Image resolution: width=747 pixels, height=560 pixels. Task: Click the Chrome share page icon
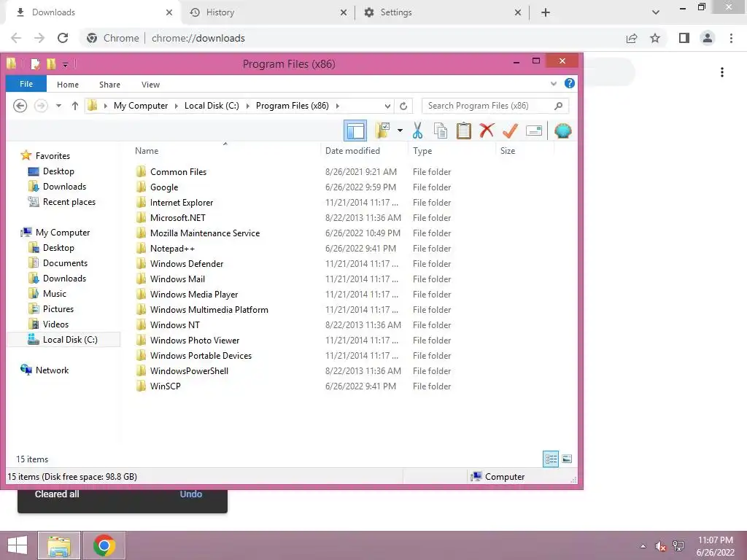(632, 38)
